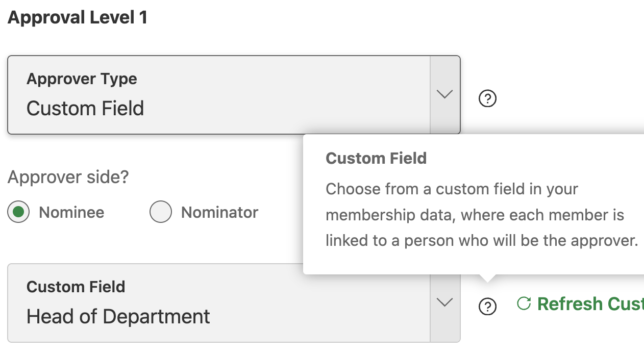
Task: Click the chevron on the Approver Type selector
Action: point(444,94)
